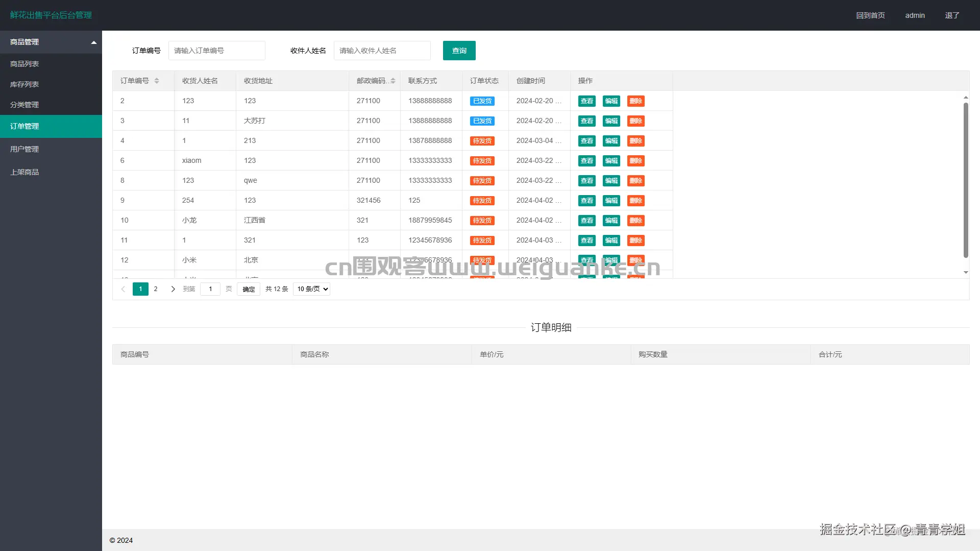Focus the 收件人姓名 search input

tap(382, 51)
